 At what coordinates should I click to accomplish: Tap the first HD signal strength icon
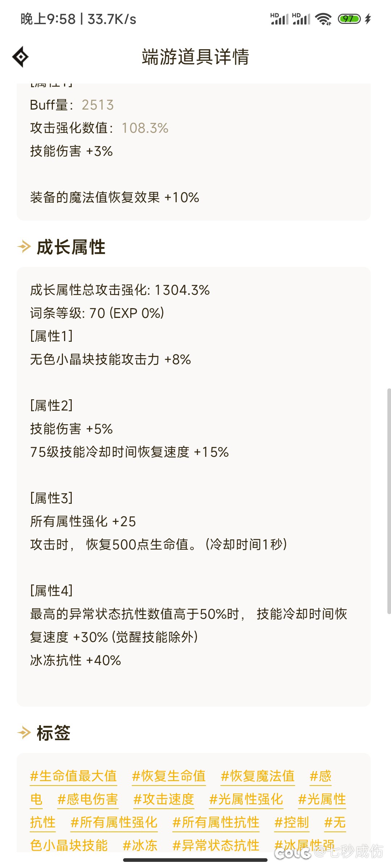[279, 19]
